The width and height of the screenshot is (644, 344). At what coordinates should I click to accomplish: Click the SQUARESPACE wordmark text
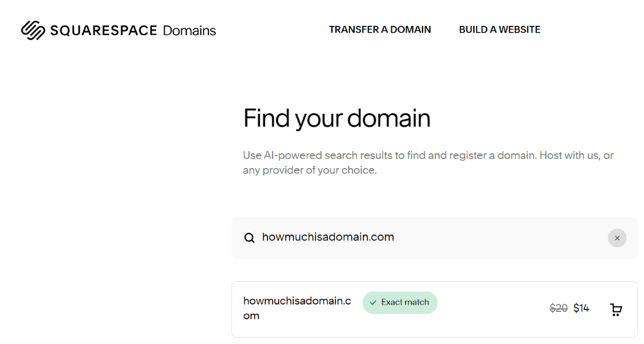103,30
